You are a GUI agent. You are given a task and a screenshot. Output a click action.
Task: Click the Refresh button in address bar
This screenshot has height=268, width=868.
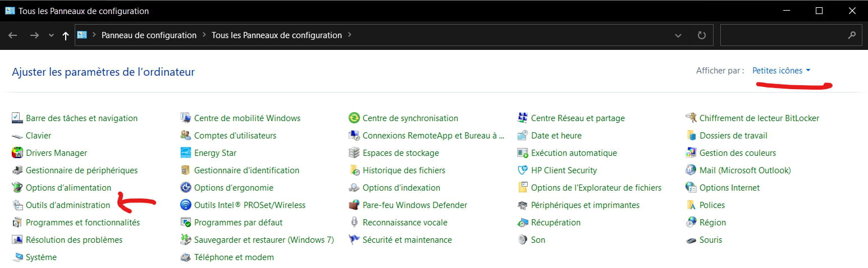(701, 35)
